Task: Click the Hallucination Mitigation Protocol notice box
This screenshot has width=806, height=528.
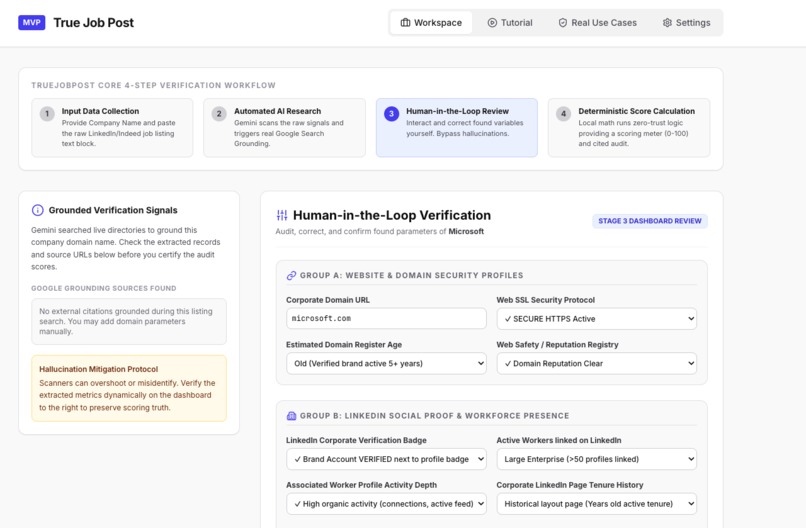Action: [129, 388]
